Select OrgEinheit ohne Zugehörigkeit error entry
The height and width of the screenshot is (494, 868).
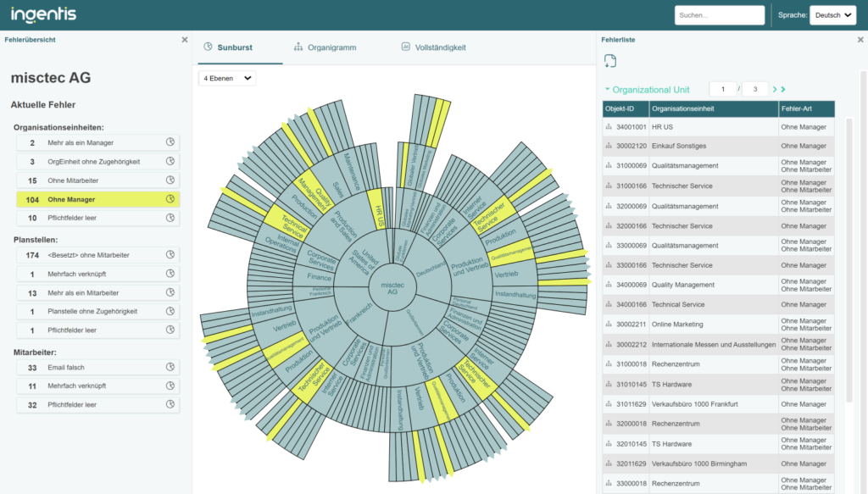pos(98,162)
